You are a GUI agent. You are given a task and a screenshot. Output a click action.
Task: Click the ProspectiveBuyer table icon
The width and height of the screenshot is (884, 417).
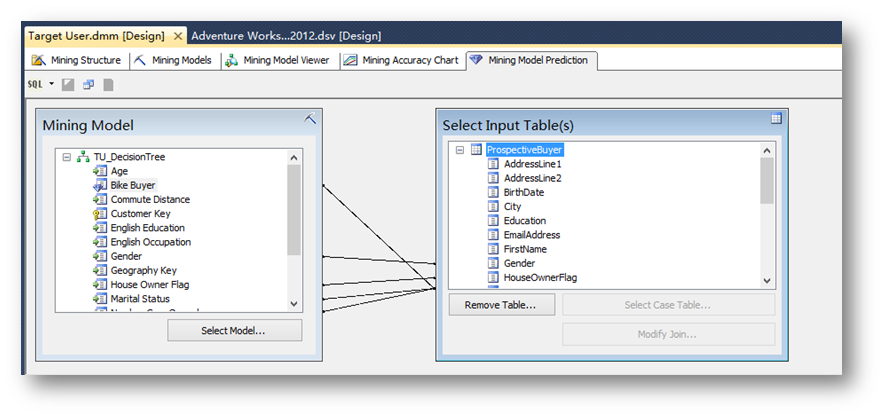(x=476, y=150)
